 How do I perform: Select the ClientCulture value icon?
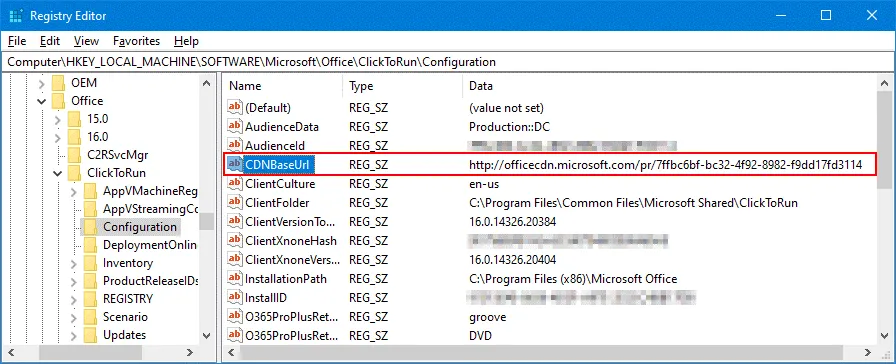pos(235,184)
